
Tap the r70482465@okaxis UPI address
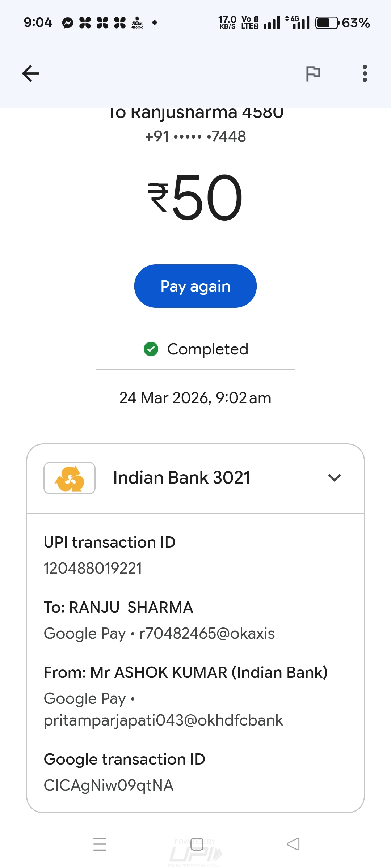click(x=207, y=633)
